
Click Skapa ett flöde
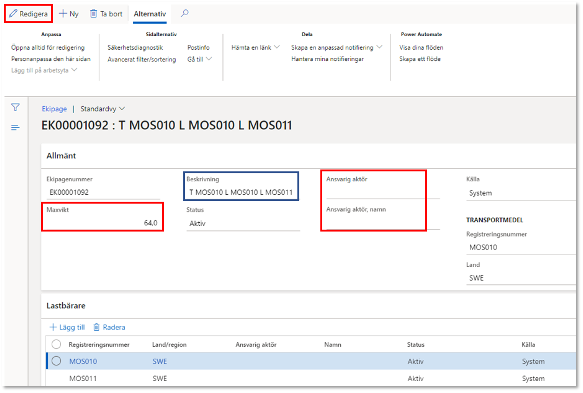pyautogui.click(x=420, y=59)
